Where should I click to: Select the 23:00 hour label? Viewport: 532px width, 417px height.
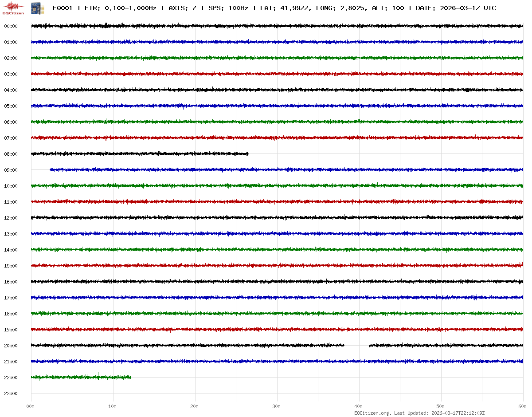coord(11,393)
